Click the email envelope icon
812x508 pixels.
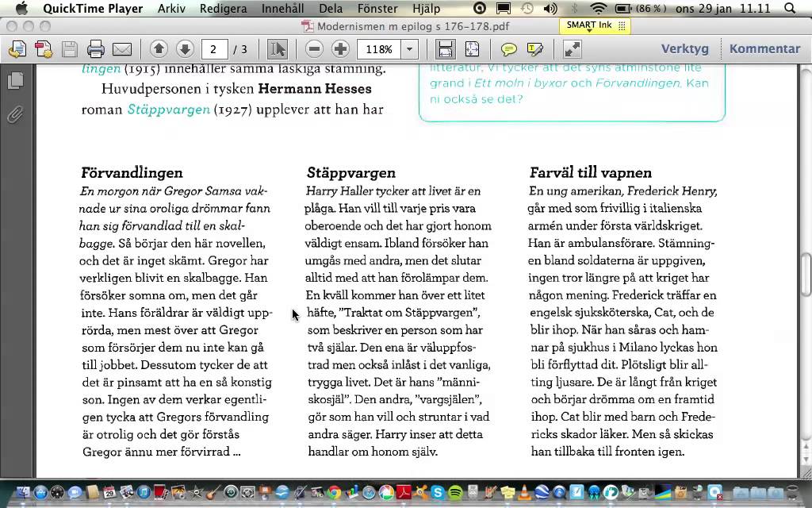(x=122, y=49)
